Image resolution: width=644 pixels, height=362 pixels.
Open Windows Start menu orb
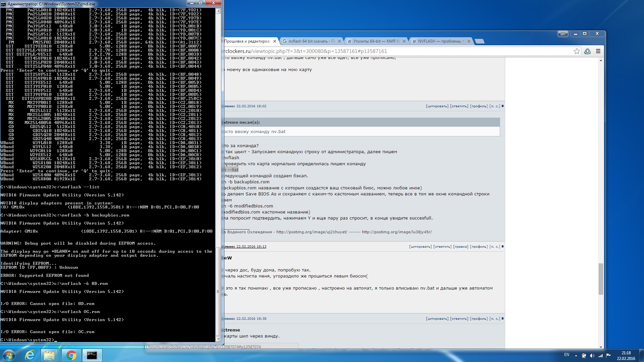point(9,355)
